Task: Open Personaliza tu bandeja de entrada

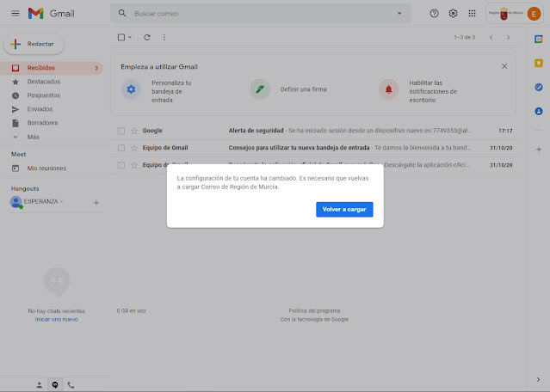Action: (171, 91)
